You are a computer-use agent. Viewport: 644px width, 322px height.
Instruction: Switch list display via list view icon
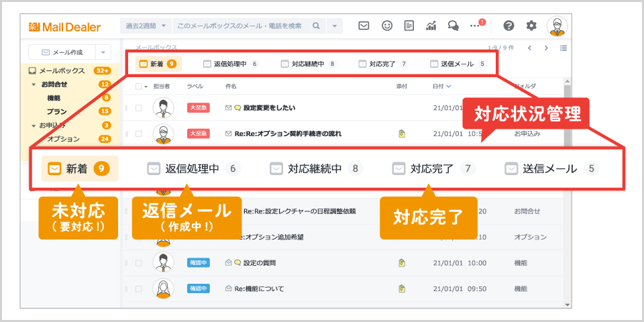pyautogui.click(x=563, y=48)
